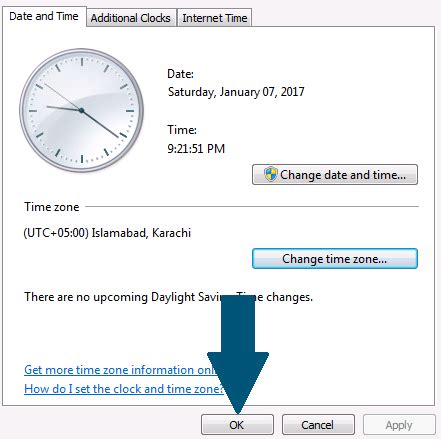
Task: Click the greyed-out Apply button
Action: click(x=399, y=425)
